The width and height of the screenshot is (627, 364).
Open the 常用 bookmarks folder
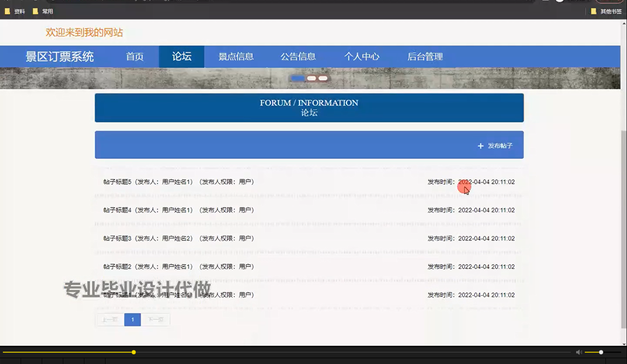click(x=43, y=11)
